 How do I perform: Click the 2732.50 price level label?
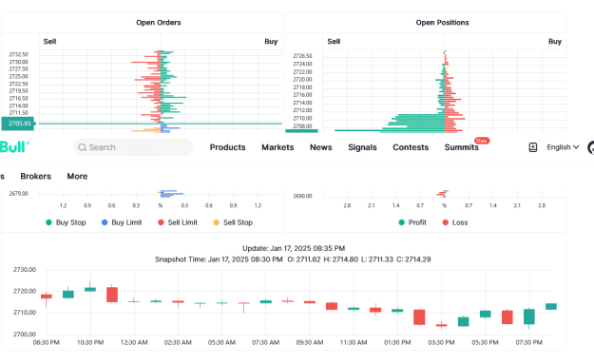click(19, 54)
